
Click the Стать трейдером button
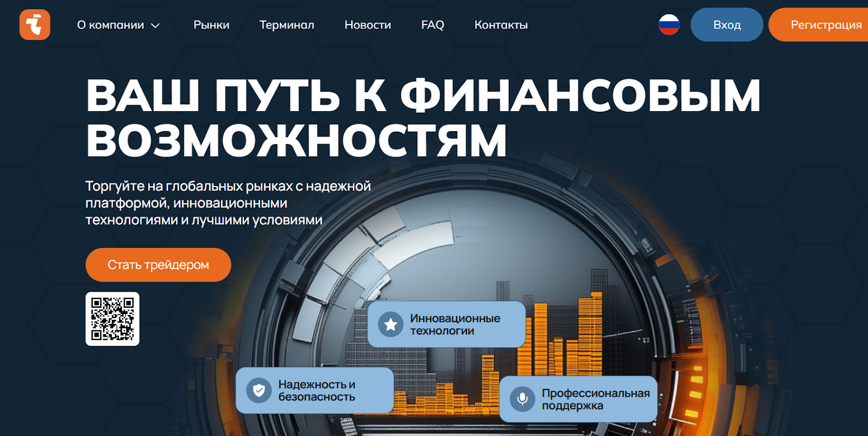(x=158, y=265)
